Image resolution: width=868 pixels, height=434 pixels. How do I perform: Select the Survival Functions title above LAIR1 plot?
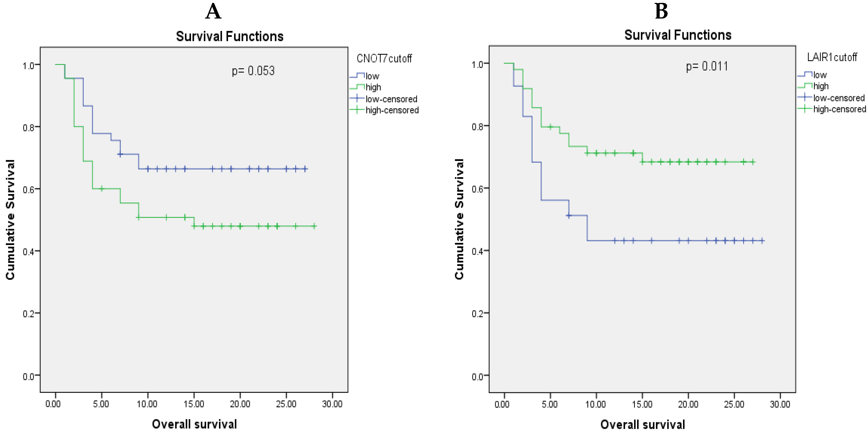pyautogui.click(x=678, y=35)
